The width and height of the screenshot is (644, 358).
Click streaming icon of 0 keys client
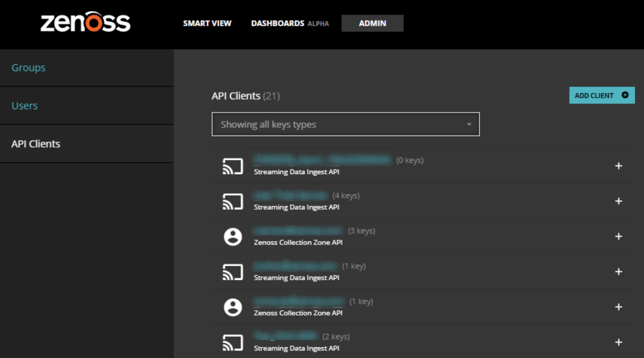[x=233, y=166]
